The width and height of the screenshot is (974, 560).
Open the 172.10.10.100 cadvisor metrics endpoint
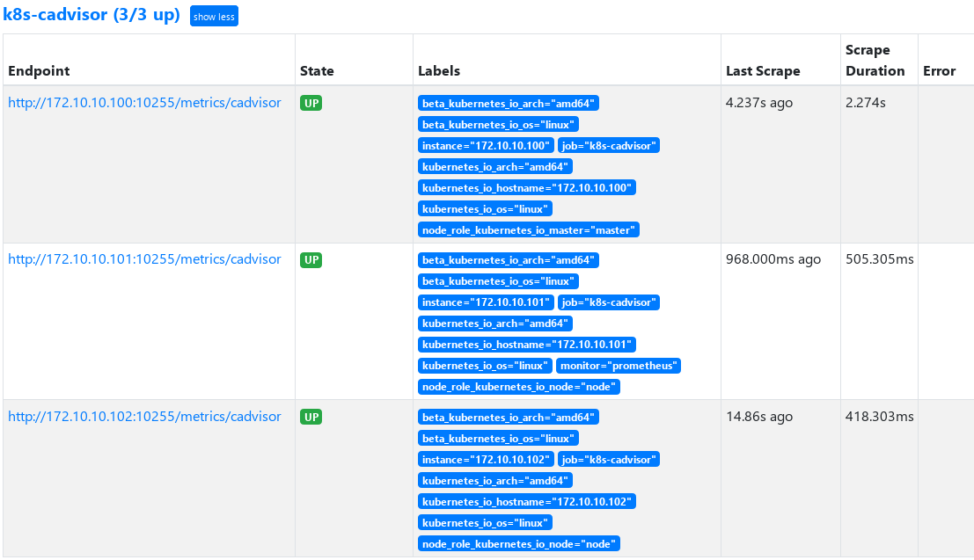point(144,103)
